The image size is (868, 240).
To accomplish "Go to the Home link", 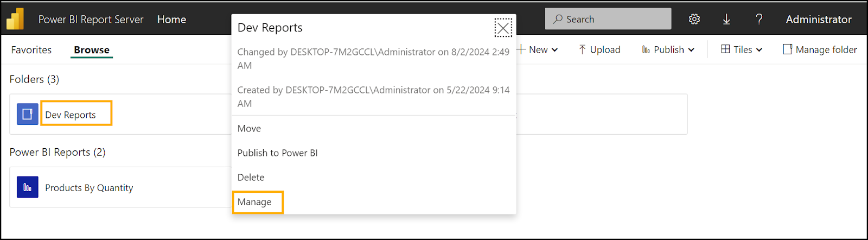I will (x=171, y=20).
